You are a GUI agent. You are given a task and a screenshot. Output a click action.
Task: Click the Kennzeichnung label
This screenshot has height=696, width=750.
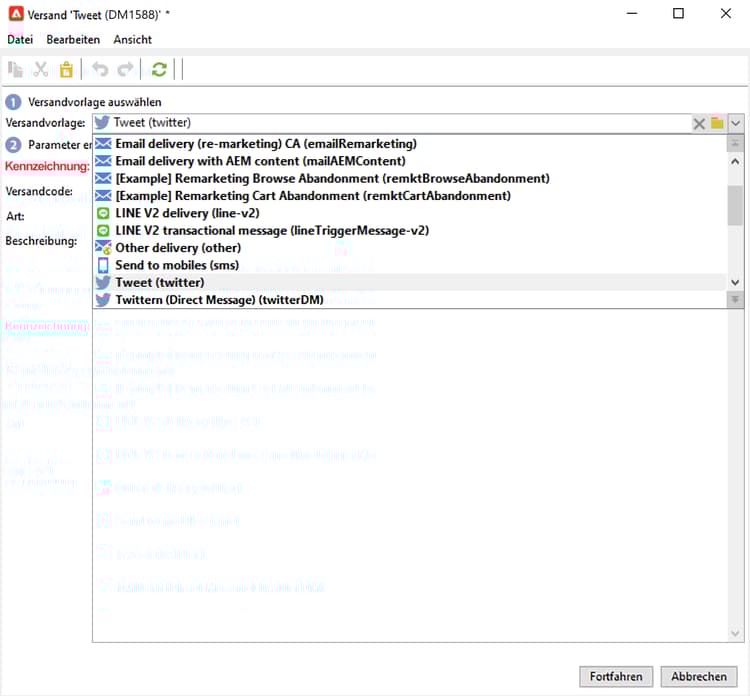tap(47, 166)
